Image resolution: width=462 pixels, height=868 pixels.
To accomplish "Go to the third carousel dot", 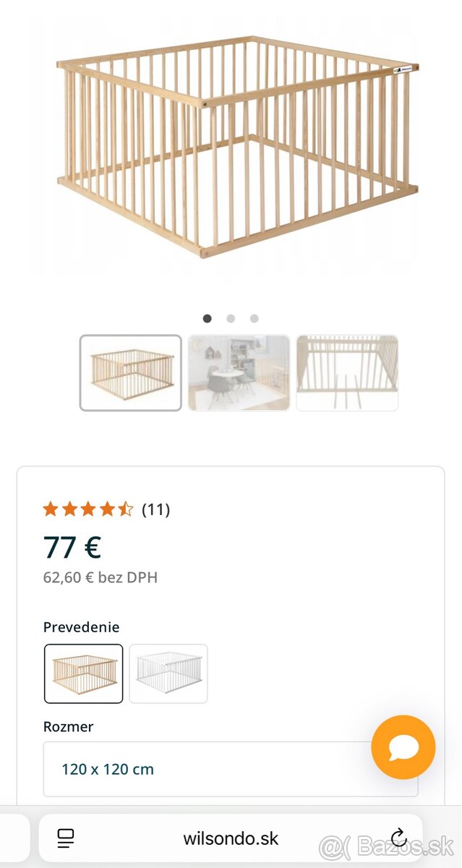I will click(254, 318).
